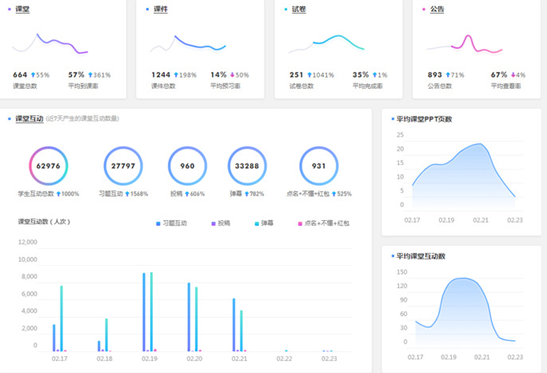Open the 课件 card title link
Image resolution: width=547 pixels, height=373 pixels.
click(x=160, y=9)
